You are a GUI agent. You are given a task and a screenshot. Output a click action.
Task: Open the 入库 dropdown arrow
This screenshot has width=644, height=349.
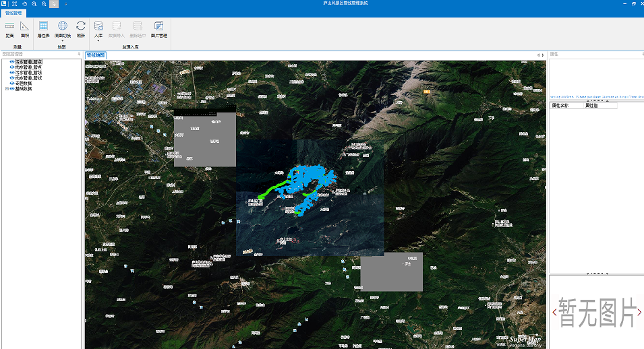(98, 40)
